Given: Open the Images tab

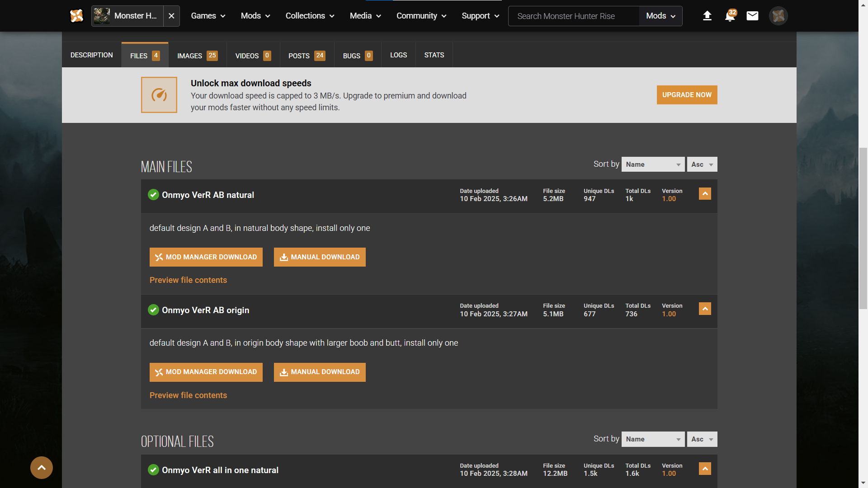Looking at the screenshot, I should (x=197, y=55).
